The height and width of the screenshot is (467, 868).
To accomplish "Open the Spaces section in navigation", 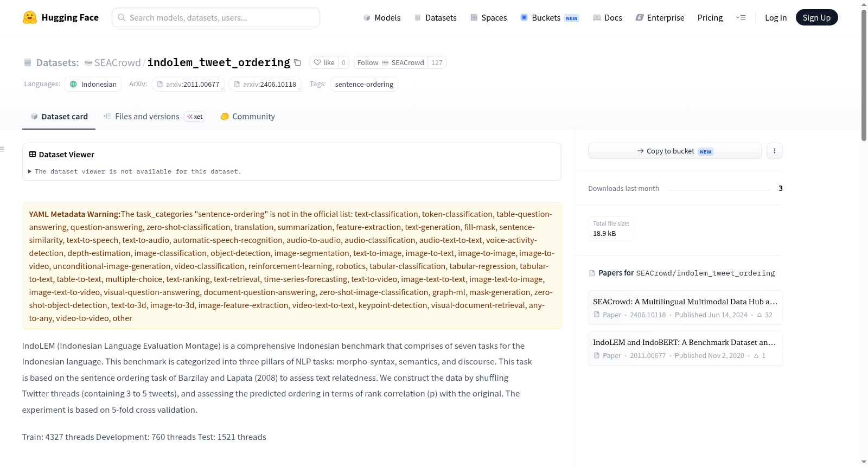I will coord(489,17).
